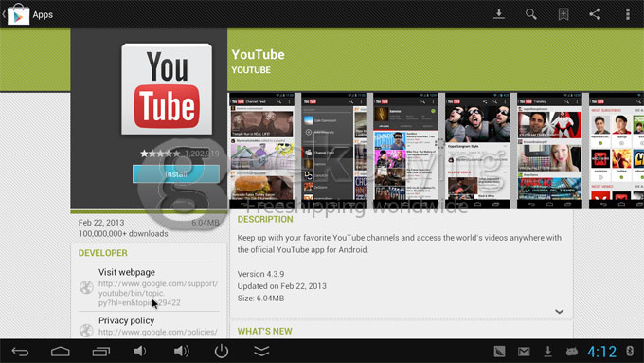Open the mail notification icon
The width and height of the screenshot is (644, 363).
pyautogui.click(x=524, y=352)
